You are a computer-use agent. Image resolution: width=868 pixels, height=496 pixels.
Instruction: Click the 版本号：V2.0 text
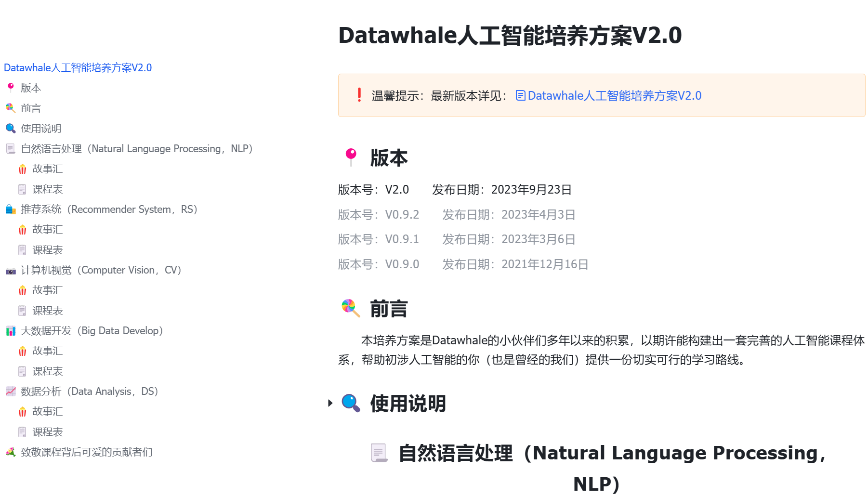(373, 190)
